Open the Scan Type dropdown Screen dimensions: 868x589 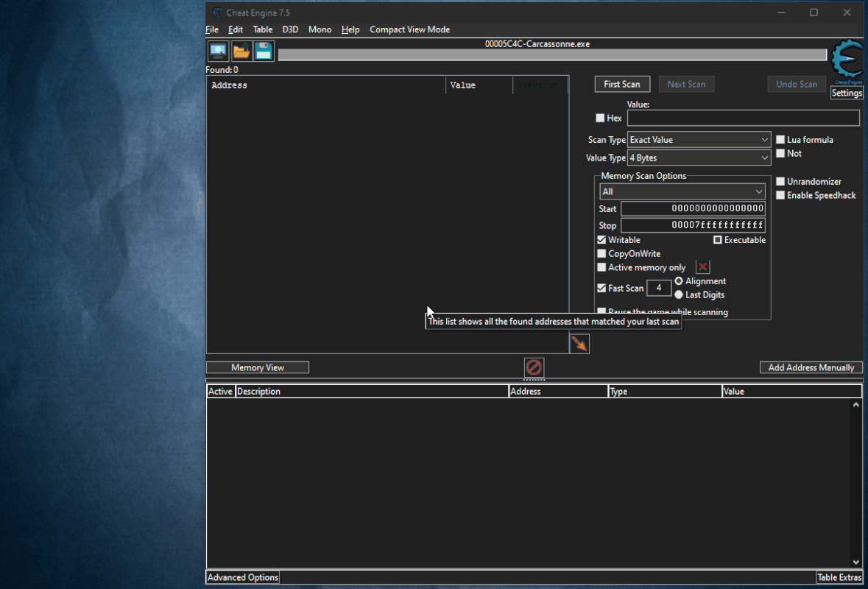(699, 139)
